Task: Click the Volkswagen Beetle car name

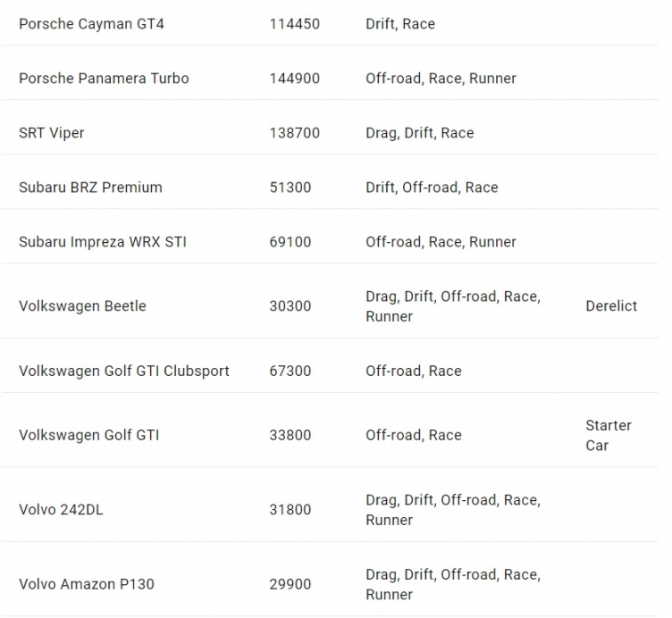Action: 82,306
